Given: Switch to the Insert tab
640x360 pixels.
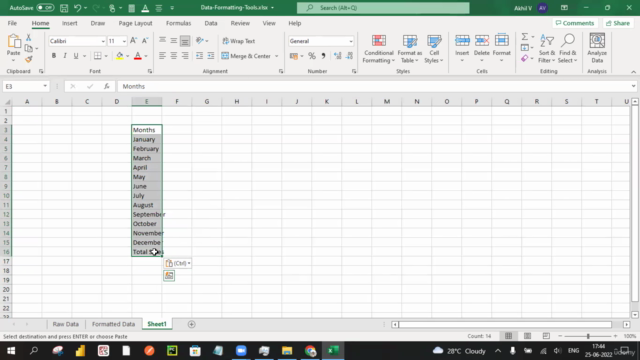Looking at the screenshot, I should 69,23.
